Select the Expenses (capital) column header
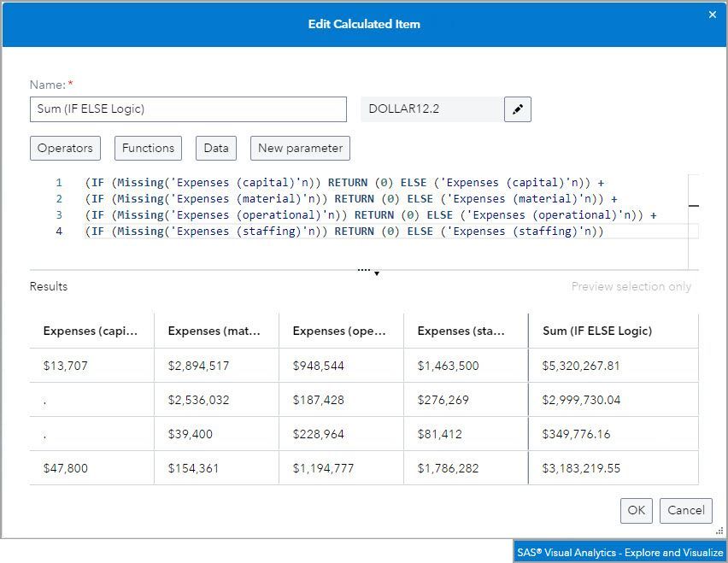 (91, 331)
